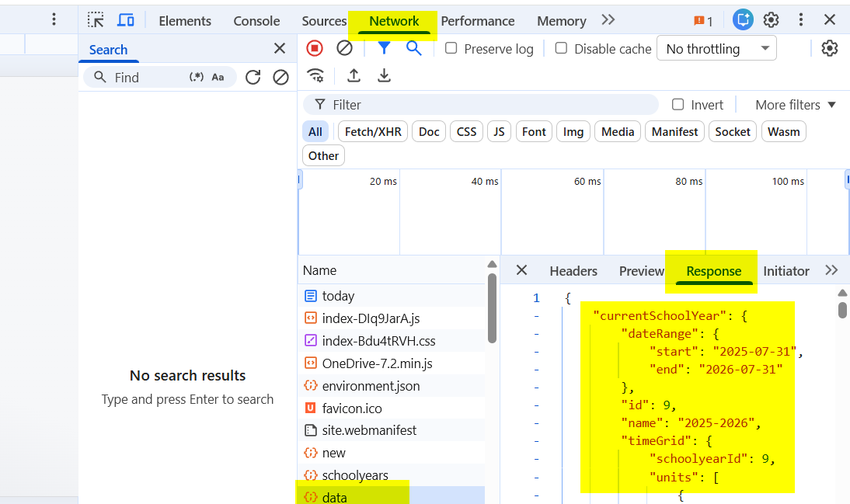Image resolution: width=850 pixels, height=504 pixels.
Task: Open the No throttling dropdown
Action: 716,48
